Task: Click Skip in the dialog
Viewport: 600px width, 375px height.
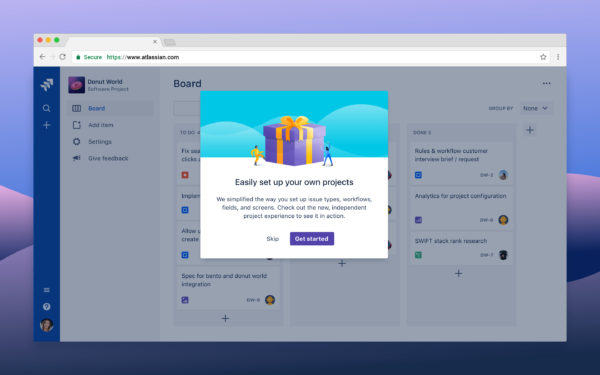Action: coord(272,239)
